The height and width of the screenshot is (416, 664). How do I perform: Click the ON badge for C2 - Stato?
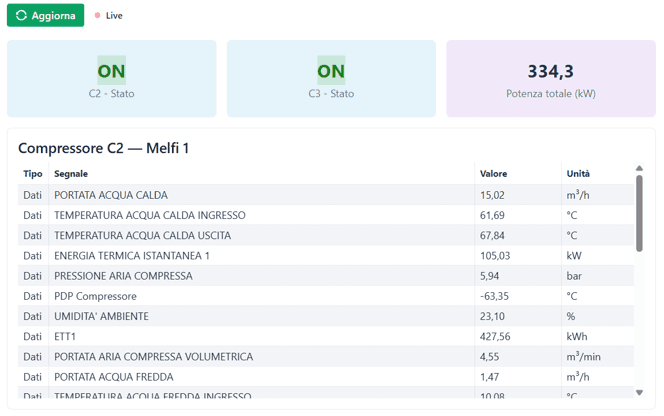[x=111, y=71]
